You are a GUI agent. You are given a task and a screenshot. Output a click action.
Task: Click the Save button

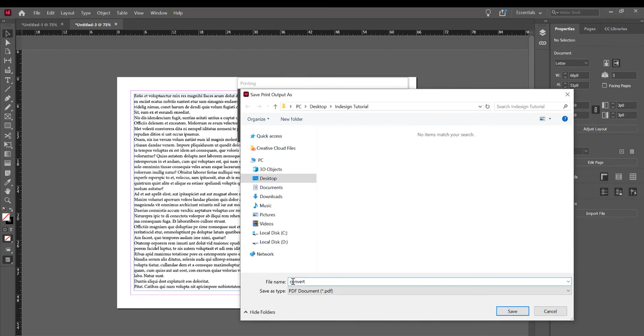[x=512, y=311]
